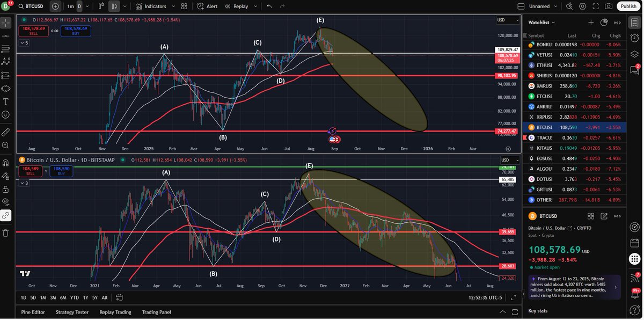Open the time interval dropdown arrow

(x=89, y=6)
